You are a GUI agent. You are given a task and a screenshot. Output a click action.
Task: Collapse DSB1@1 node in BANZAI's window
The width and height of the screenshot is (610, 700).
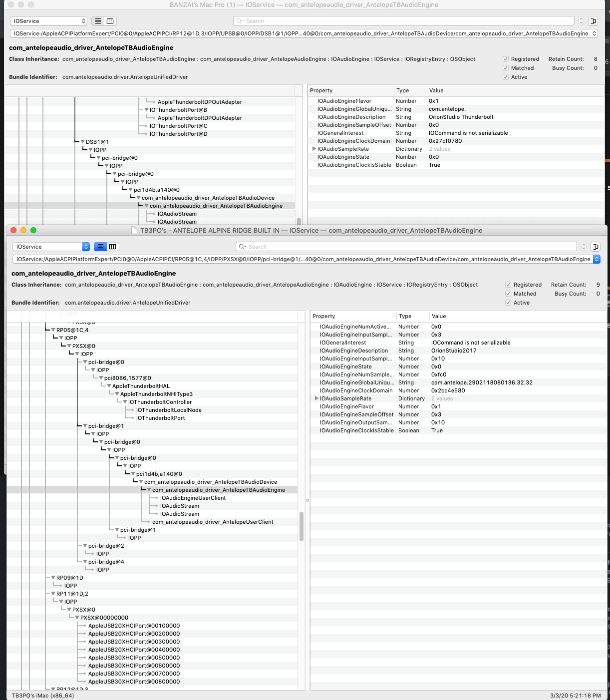coord(82,142)
